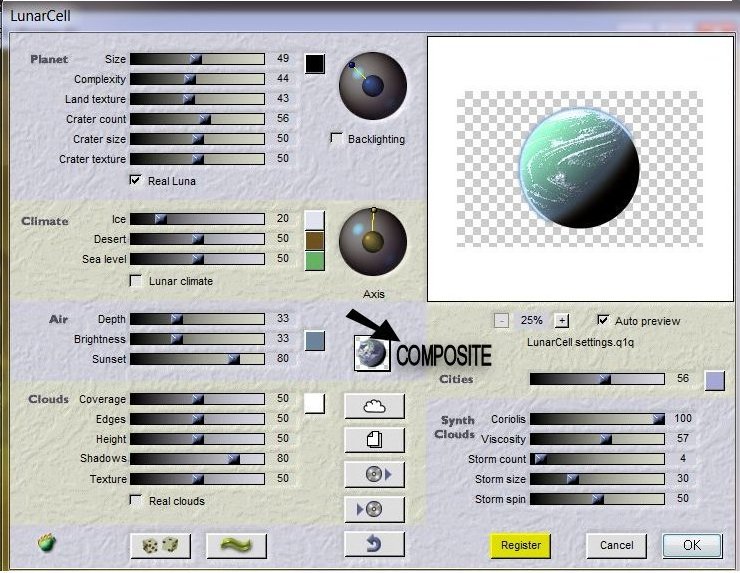Toggle the Auto preview checkbox

tap(603, 320)
